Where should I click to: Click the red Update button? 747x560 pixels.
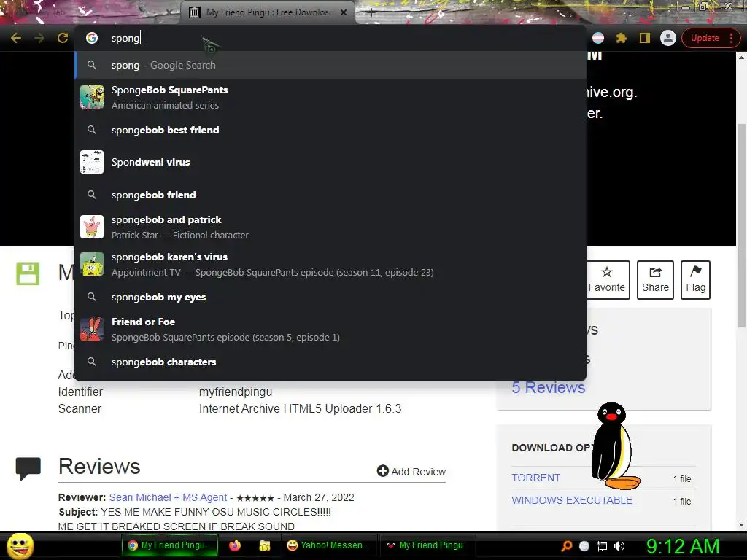[x=705, y=38]
